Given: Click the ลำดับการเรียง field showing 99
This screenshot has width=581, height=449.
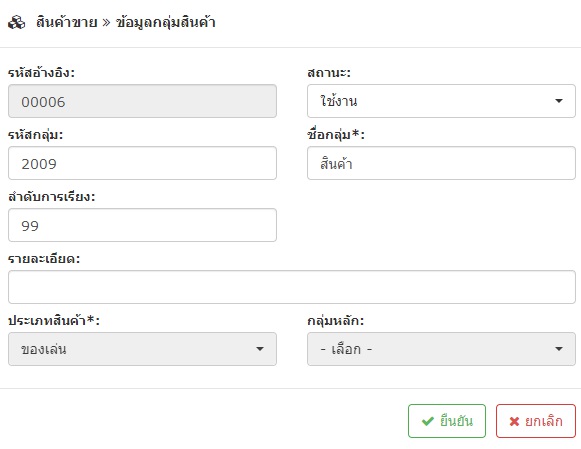Looking at the screenshot, I should coord(142,225).
